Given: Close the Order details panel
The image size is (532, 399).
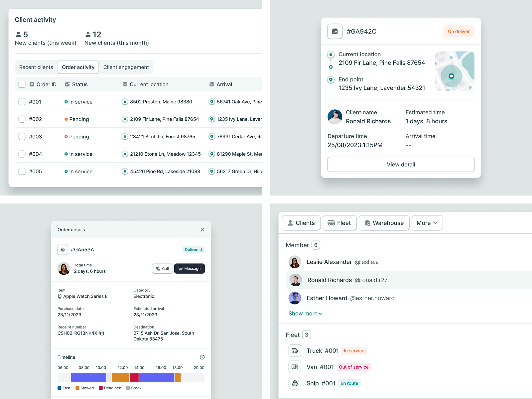Looking at the screenshot, I should tap(202, 229).
